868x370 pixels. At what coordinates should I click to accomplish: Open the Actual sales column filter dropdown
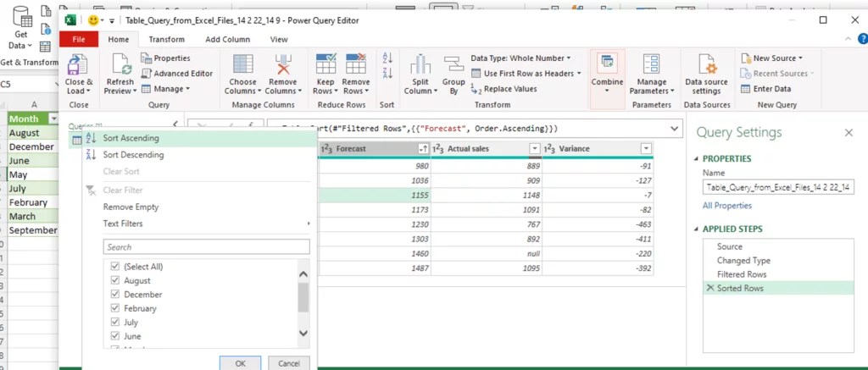534,148
